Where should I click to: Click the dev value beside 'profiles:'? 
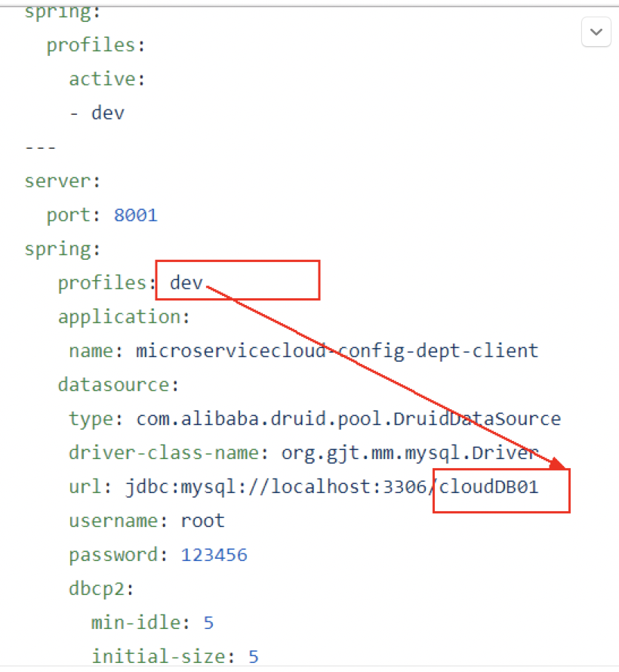186,283
